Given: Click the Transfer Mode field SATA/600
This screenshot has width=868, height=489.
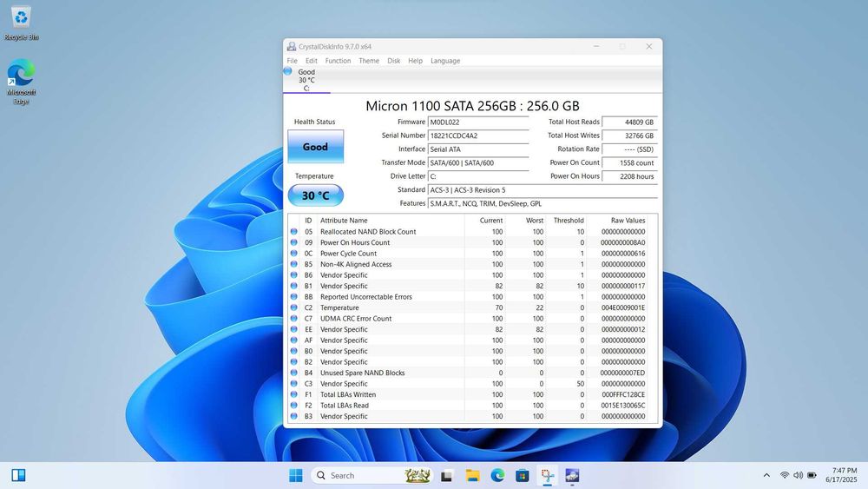Looking at the screenshot, I should 478,162.
